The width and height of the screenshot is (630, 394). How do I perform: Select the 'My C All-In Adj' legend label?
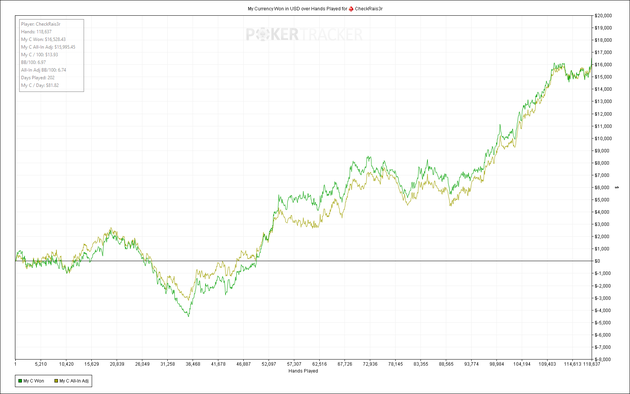coord(74,381)
